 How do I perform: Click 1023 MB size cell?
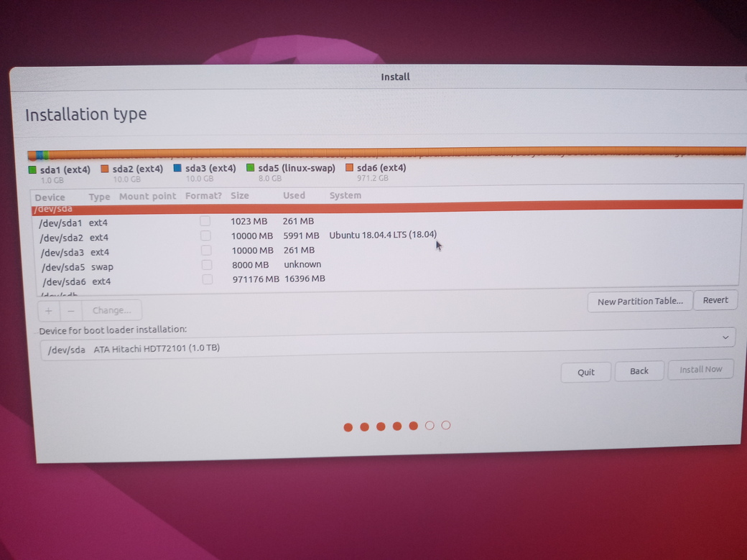(249, 221)
